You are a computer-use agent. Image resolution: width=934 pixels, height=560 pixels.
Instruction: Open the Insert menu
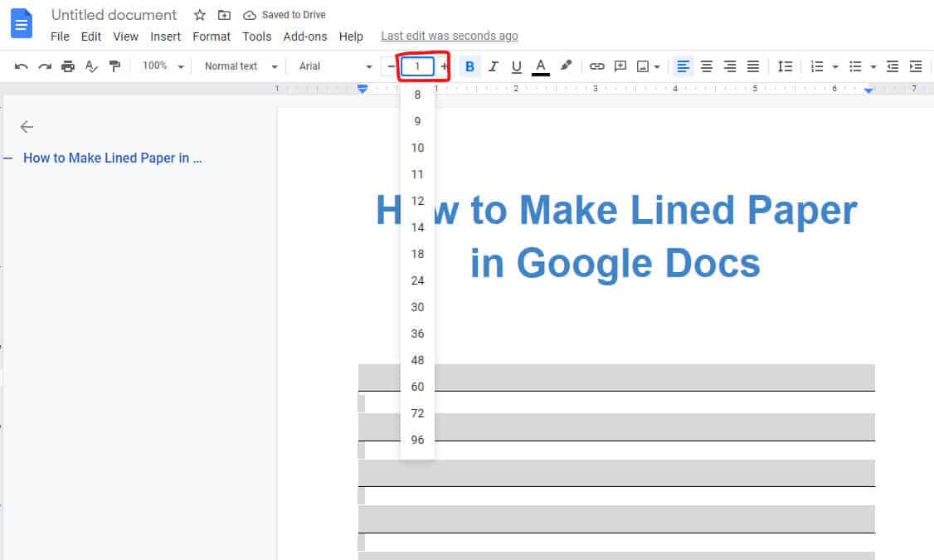click(x=165, y=37)
